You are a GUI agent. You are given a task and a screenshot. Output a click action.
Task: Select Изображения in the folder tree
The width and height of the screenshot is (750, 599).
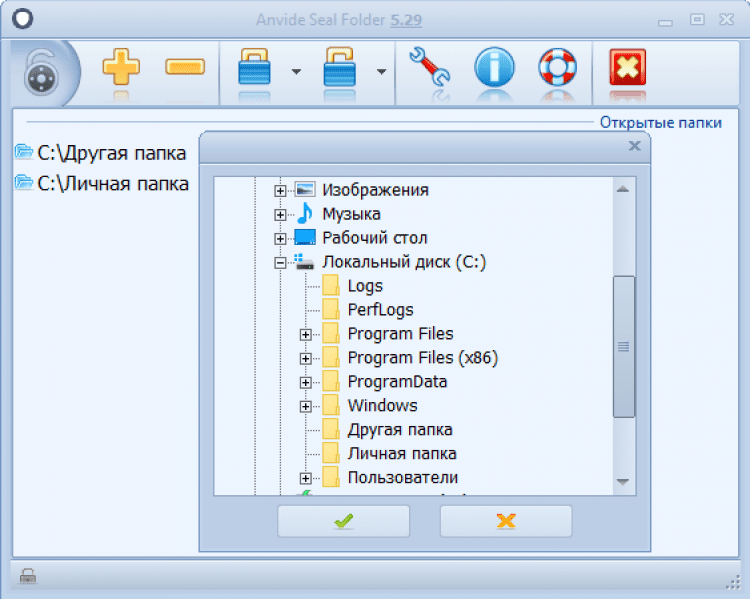pyautogui.click(x=375, y=190)
